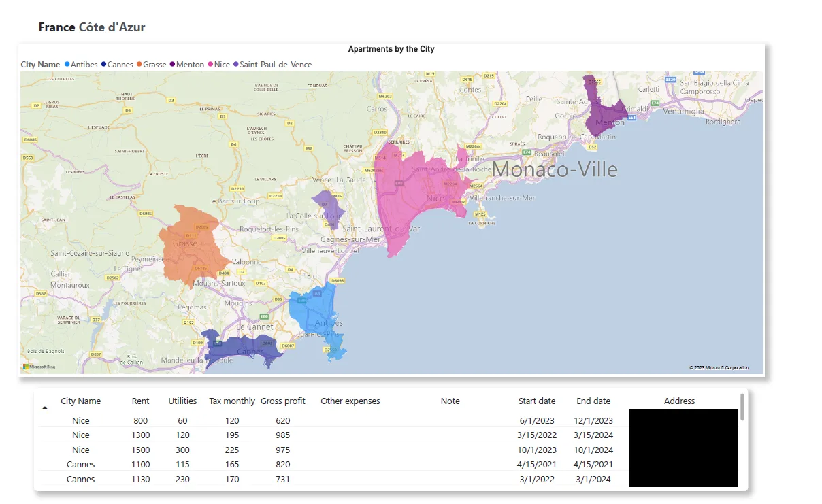
Task: Click the table's vertical scrollbar
Action: tap(742, 407)
